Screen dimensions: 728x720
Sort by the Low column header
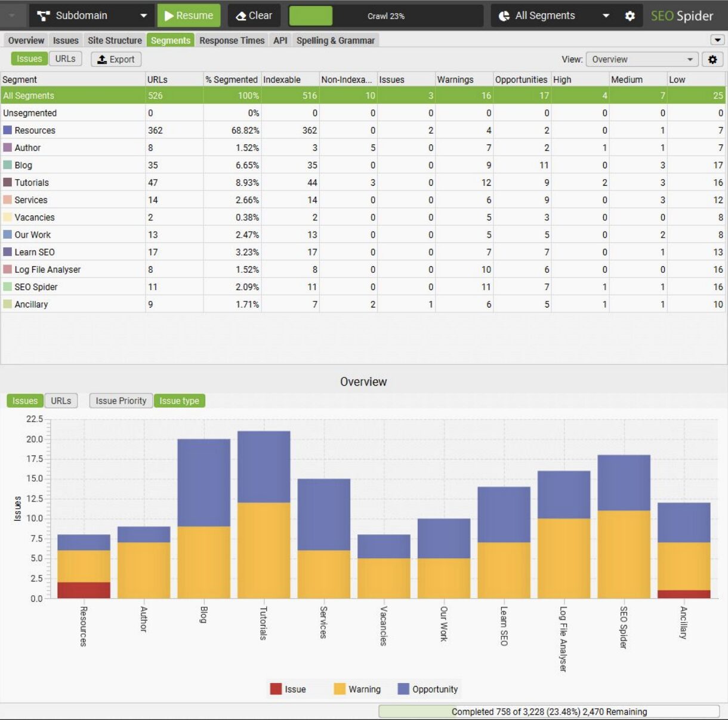click(x=696, y=79)
